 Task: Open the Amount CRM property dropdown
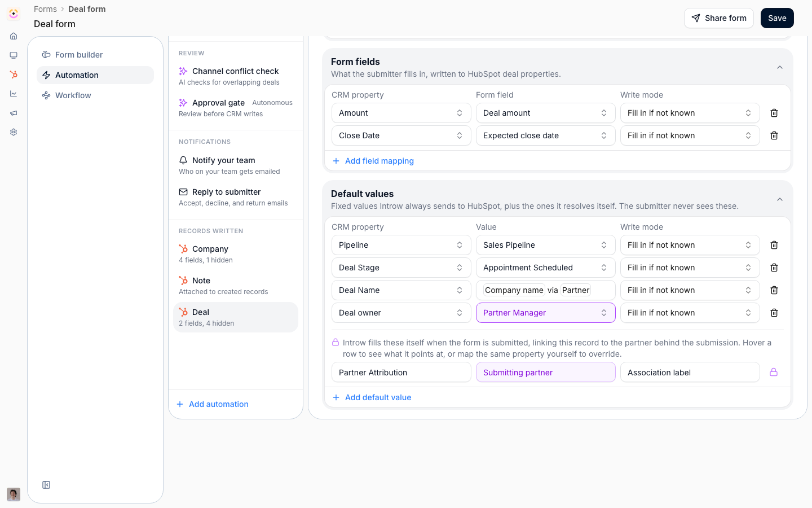[401, 113]
